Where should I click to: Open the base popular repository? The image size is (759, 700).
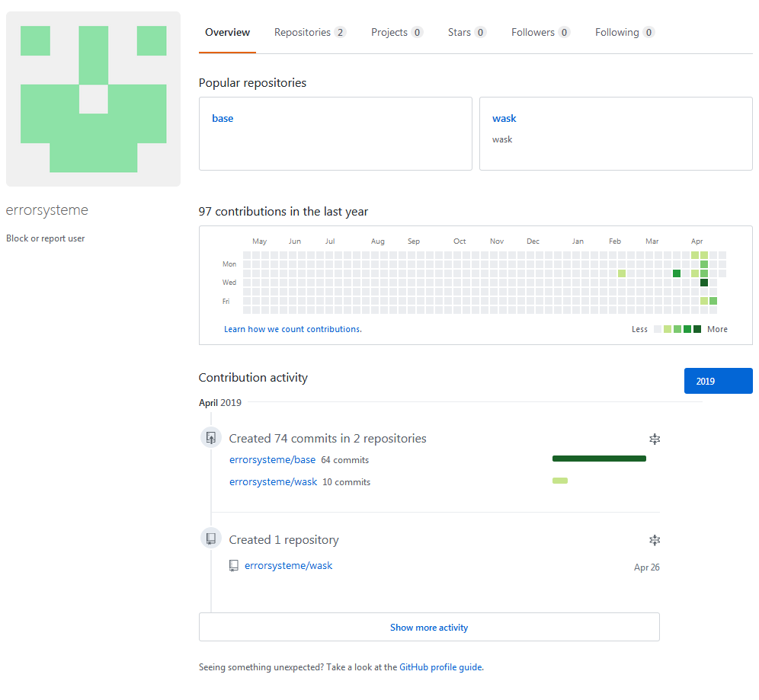click(223, 119)
